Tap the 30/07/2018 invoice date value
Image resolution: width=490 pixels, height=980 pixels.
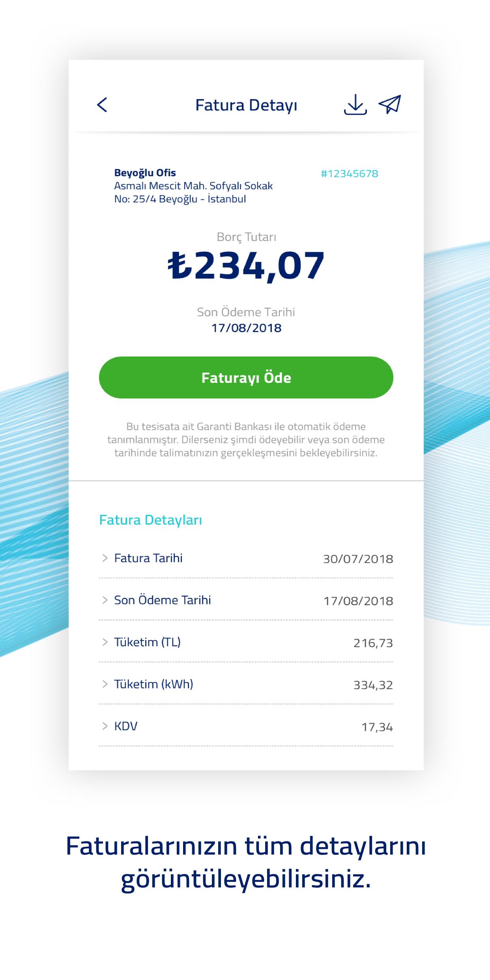pyautogui.click(x=358, y=559)
